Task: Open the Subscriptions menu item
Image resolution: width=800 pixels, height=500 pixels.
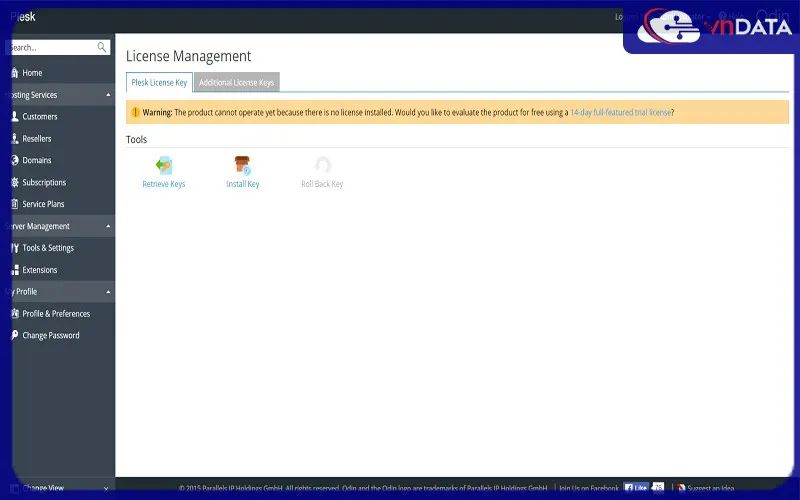Action: (44, 182)
